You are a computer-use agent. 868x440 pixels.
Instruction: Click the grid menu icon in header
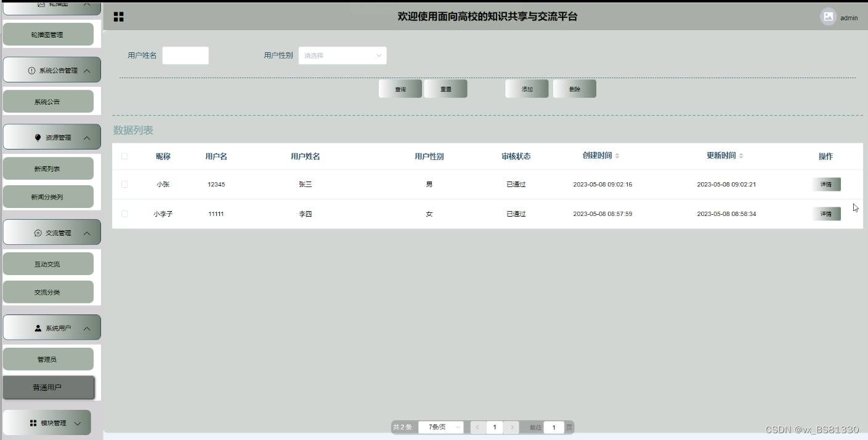119,17
